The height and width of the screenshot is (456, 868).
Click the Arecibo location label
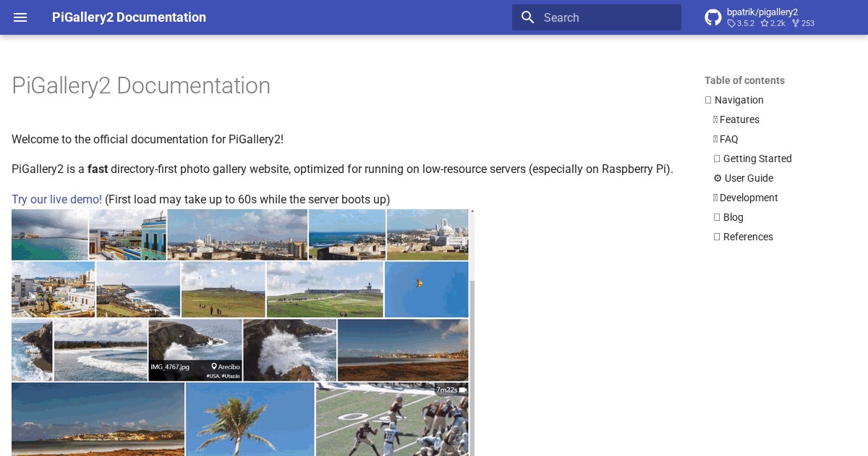click(225, 367)
